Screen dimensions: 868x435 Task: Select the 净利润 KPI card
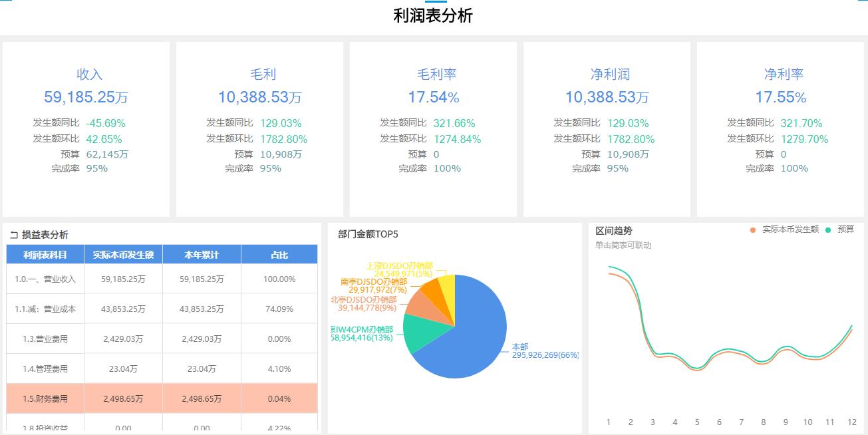point(606,128)
